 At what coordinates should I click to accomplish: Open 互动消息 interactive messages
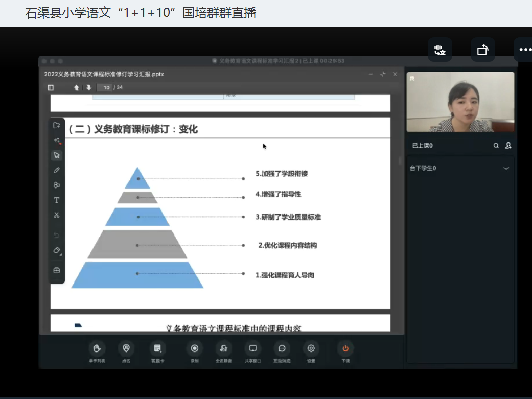[282, 349]
